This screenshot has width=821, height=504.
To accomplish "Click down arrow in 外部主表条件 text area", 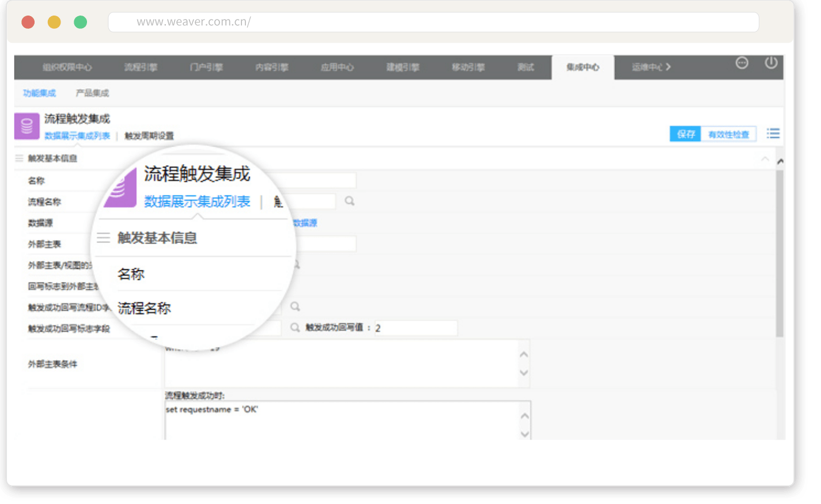I will tap(524, 373).
